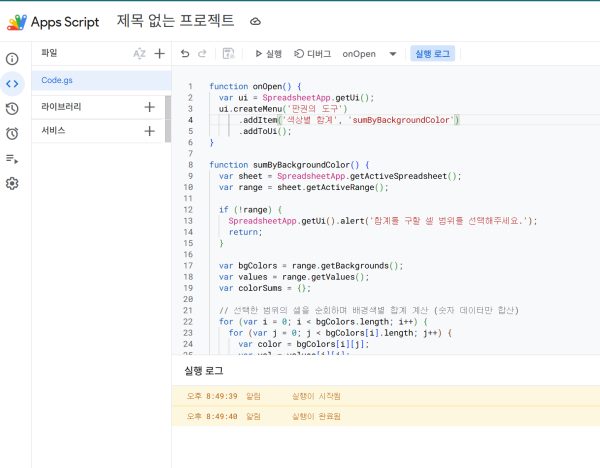Image resolution: width=600 pixels, height=468 pixels.
Task: Click the 서비스 section label
Action: (x=53, y=130)
